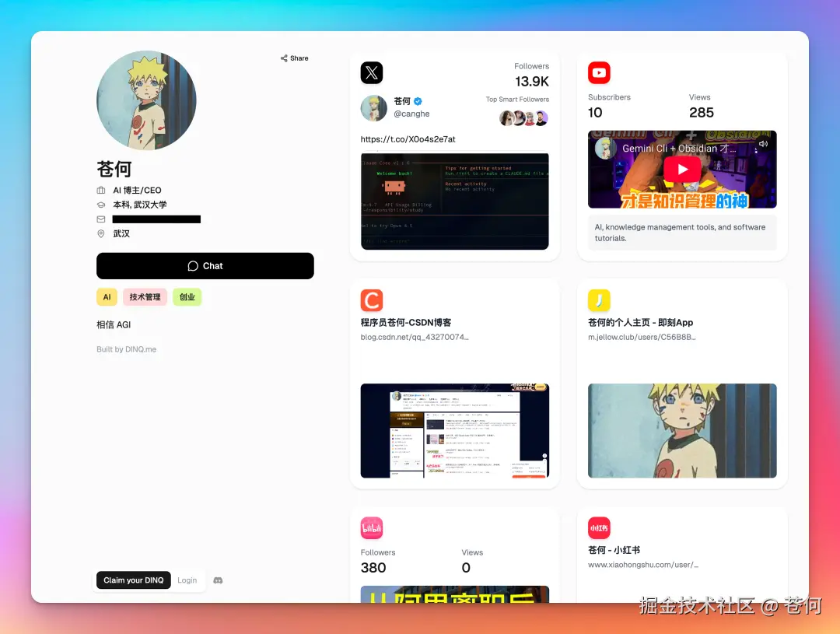Open the Claude Code terminal screenshot thumbnail
Viewport: 840px width, 634px height.
coord(455,201)
